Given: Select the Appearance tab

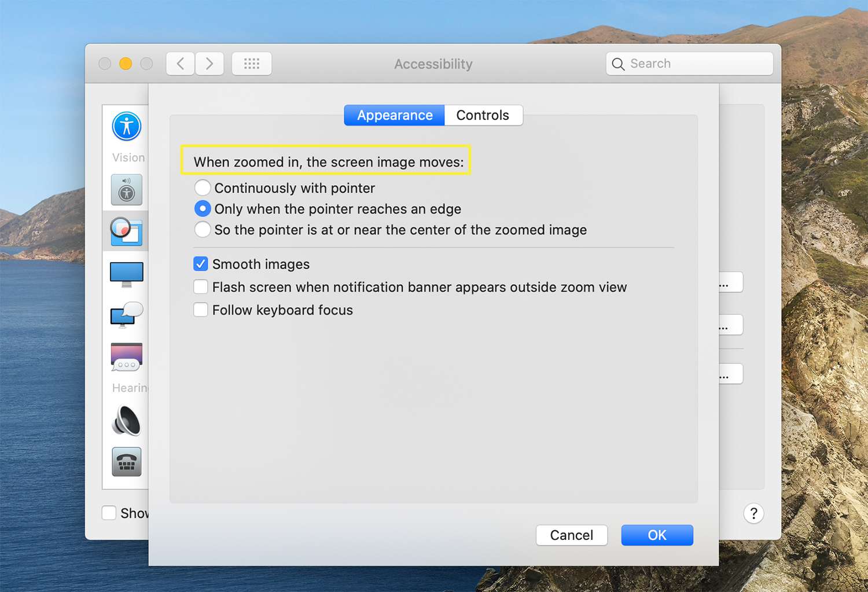Looking at the screenshot, I should [395, 115].
